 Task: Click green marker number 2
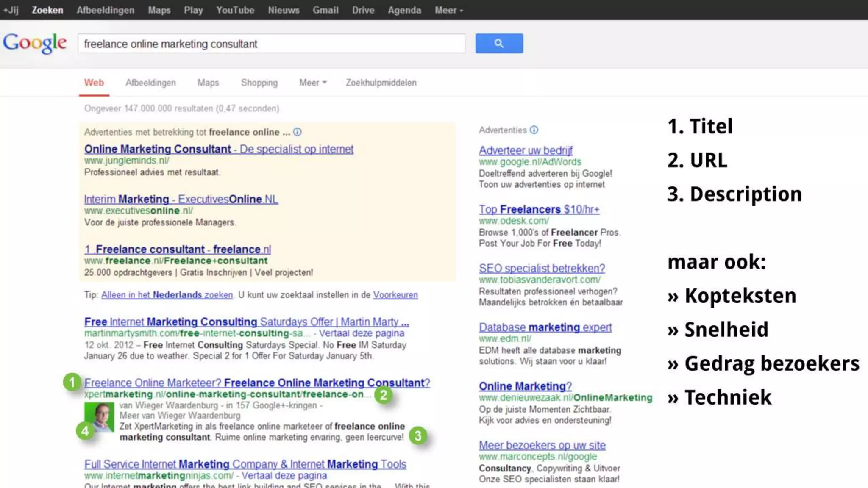tap(384, 395)
